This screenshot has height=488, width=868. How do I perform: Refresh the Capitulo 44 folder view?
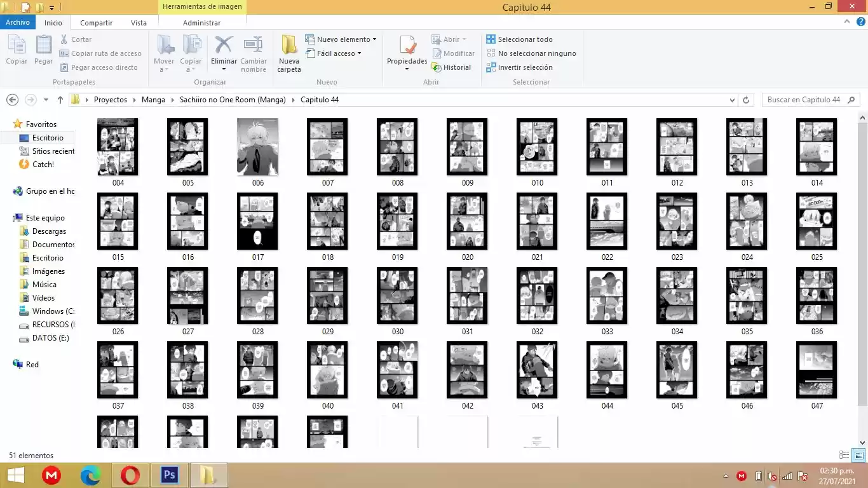747,100
